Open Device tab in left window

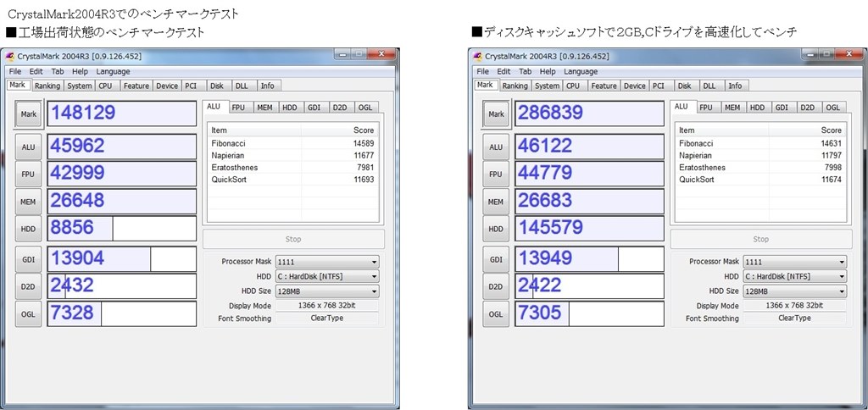tap(167, 86)
